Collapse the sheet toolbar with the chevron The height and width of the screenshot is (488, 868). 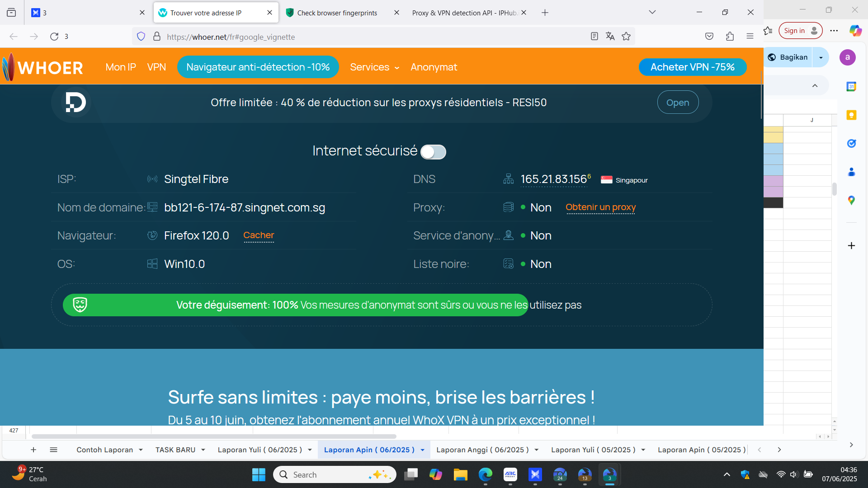tap(815, 86)
